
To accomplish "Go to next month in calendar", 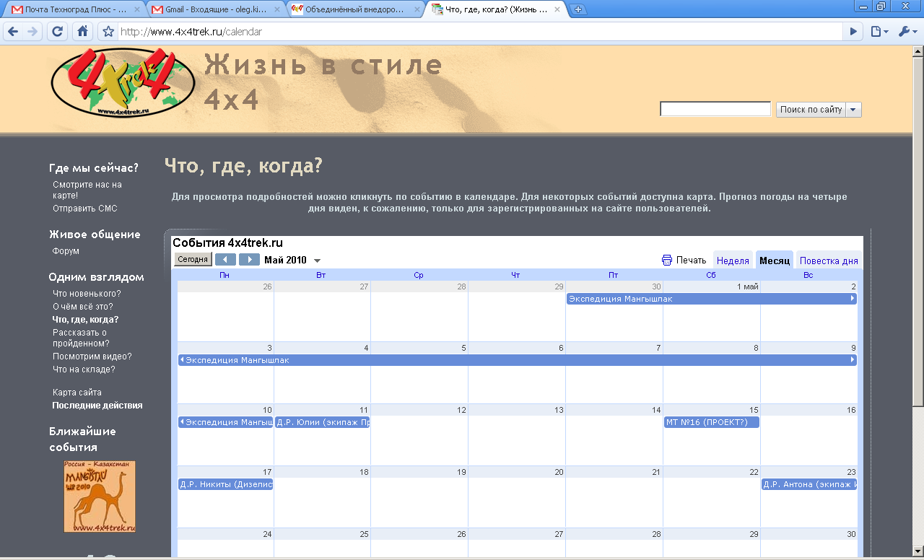I will point(249,260).
